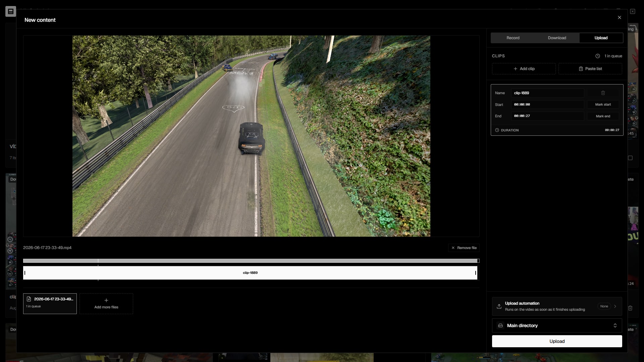The width and height of the screenshot is (644, 362).
Task: Click the Start time field
Action: click(x=547, y=105)
